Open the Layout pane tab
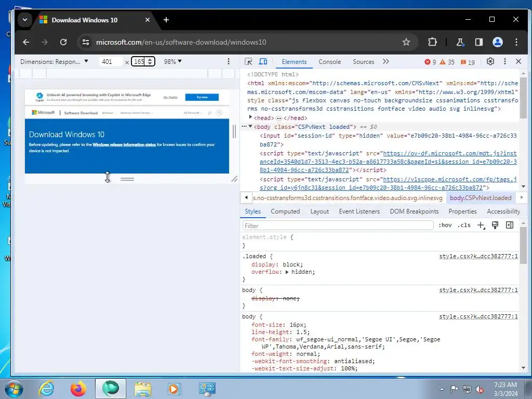This screenshot has width=532, height=399. coord(320,211)
